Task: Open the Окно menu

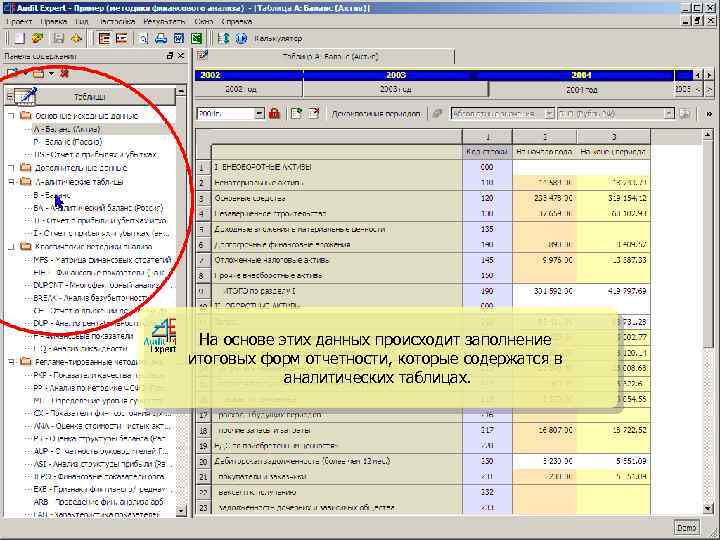Action: (x=203, y=22)
